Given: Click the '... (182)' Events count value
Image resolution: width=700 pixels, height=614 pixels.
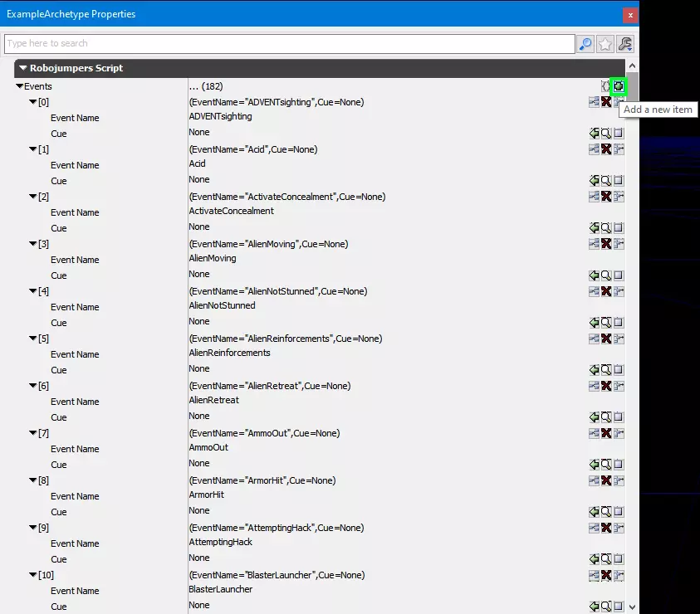Looking at the screenshot, I should point(206,86).
